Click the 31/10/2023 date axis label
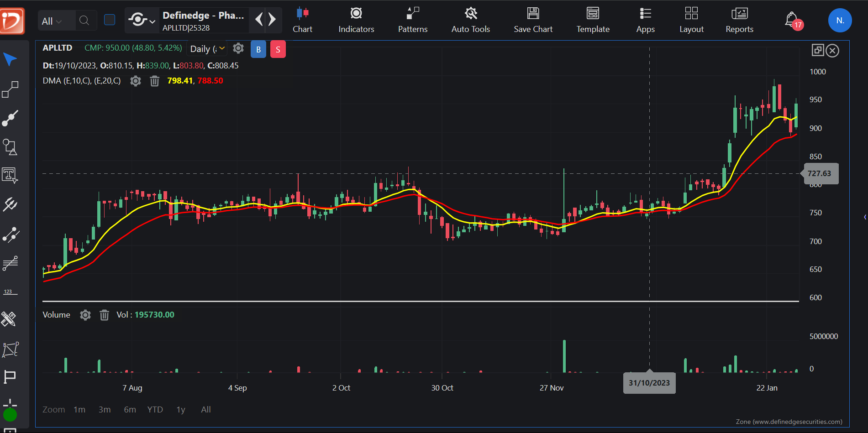The width and height of the screenshot is (868, 433). 649,383
